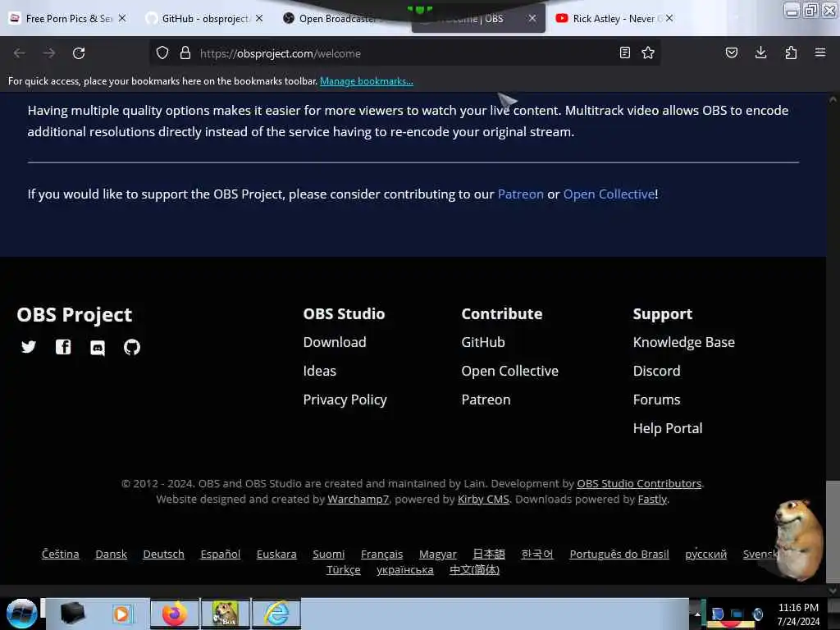The width and height of the screenshot is (840, 630).
Task: Open Internet Explorer from the taskbar
Action: (x=276, y=614)
